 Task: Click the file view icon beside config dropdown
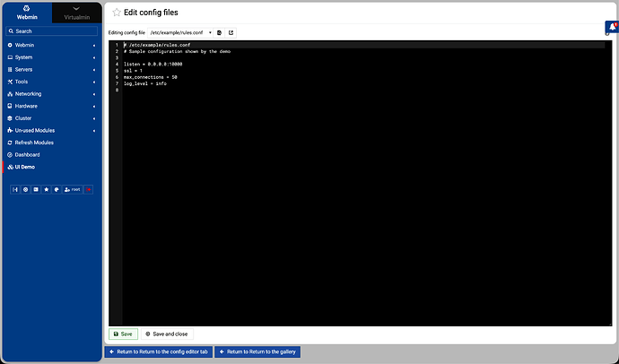tap(220, 33)
